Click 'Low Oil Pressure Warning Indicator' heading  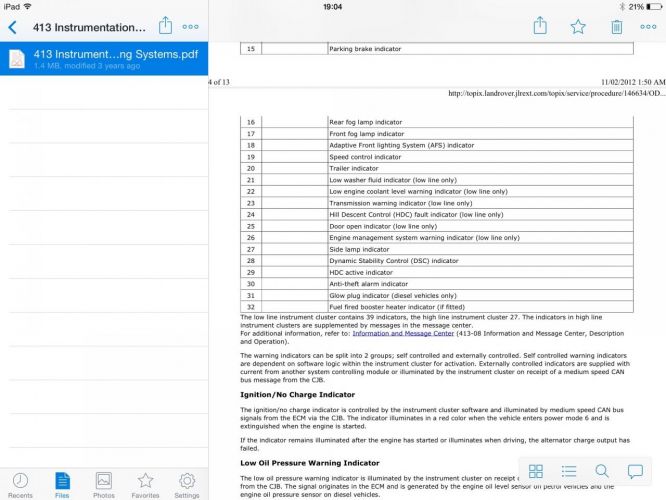pos(310,463)
